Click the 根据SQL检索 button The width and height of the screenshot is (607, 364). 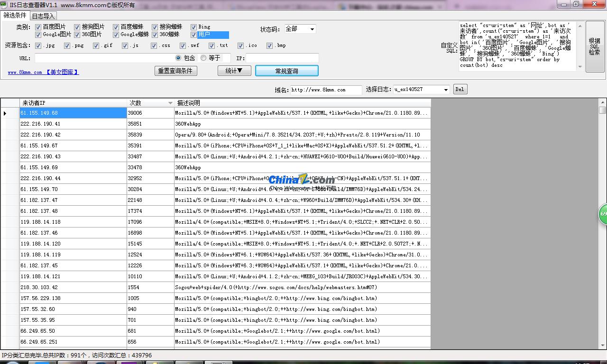(595, 46)
